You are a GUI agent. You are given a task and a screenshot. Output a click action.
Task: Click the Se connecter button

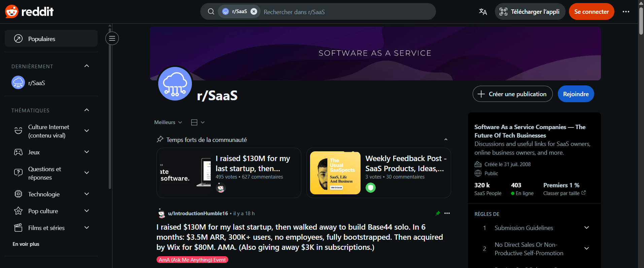tap(591, 11)
